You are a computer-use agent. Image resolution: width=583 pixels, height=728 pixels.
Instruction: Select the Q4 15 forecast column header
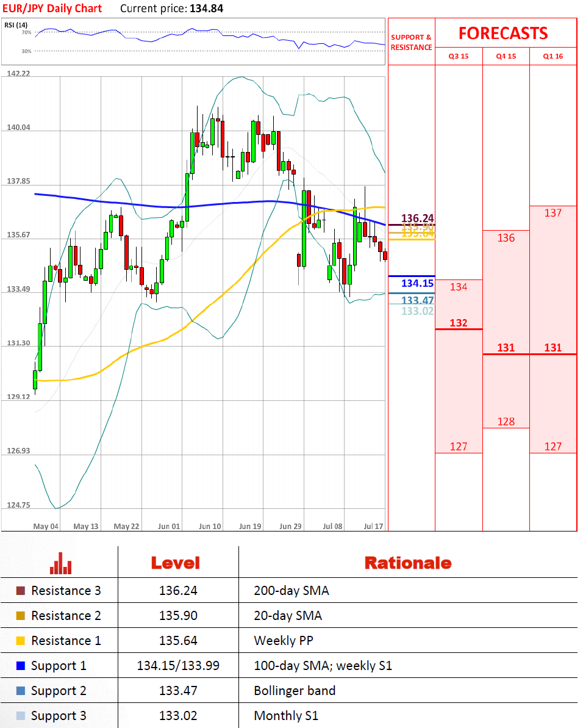[506, 56]
